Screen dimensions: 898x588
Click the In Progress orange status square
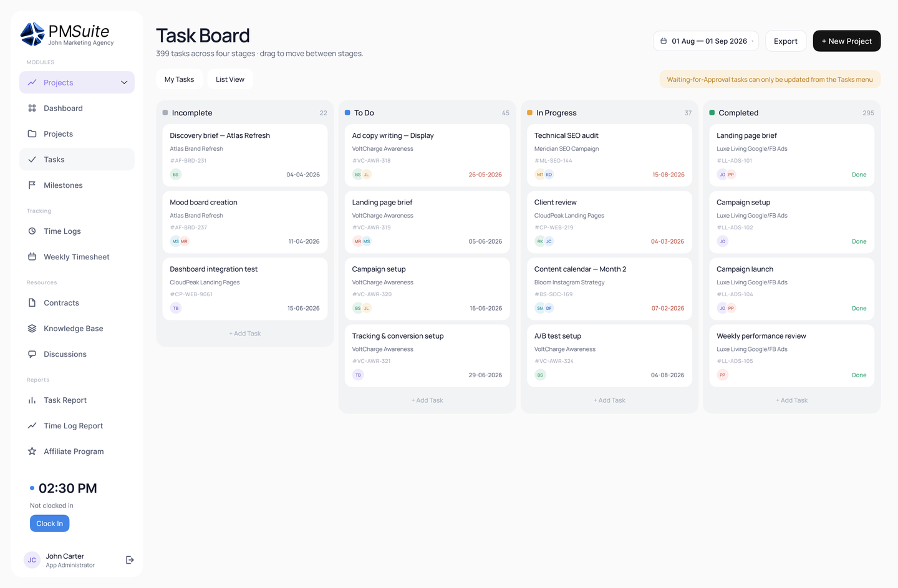(x=529, y=113)
